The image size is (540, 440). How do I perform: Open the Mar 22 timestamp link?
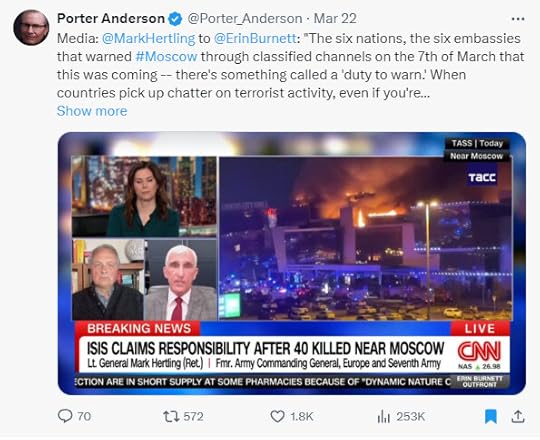335,19
